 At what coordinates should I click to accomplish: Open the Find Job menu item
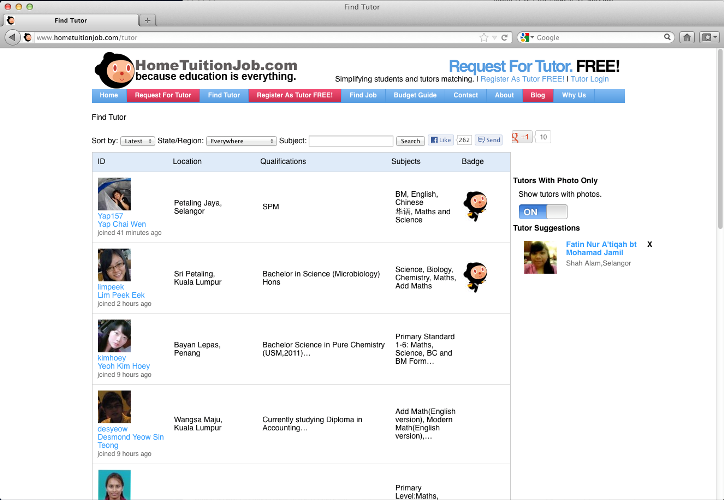pos(363,95)
